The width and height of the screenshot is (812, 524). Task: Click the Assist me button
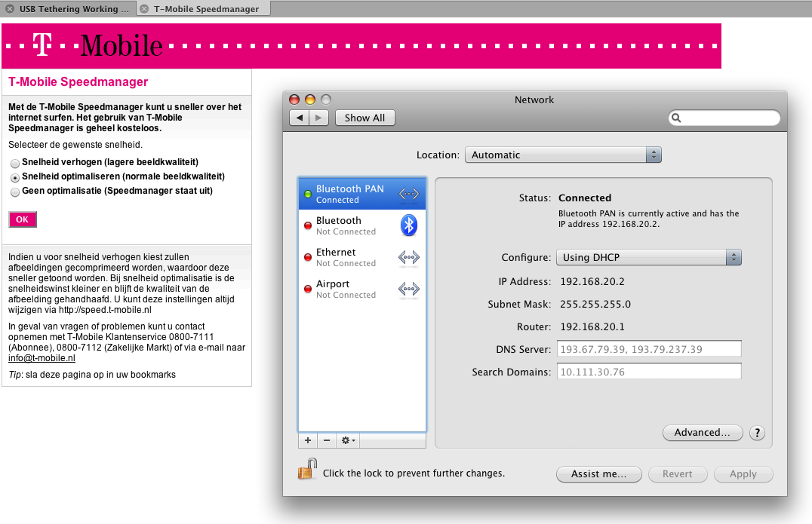pos(599,473)
